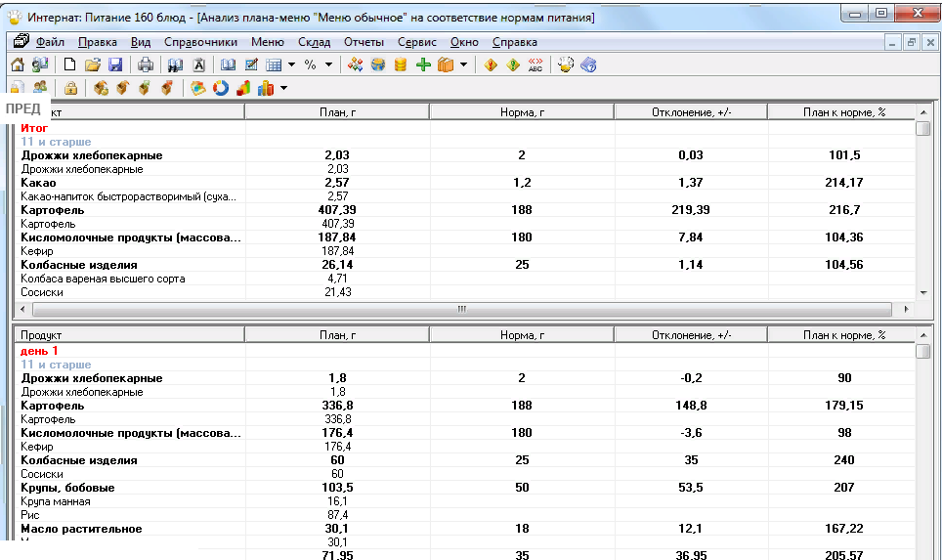Click 'Отклонение, +/-' column header in bottom table
Screen dimensions: 942x560
click(691, 335)
